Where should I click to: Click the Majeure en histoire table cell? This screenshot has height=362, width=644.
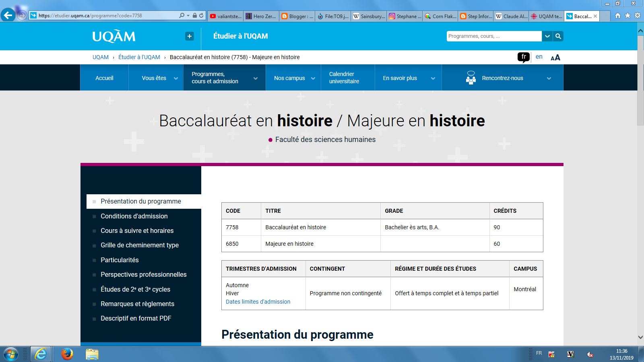click(x=320, y=244)
